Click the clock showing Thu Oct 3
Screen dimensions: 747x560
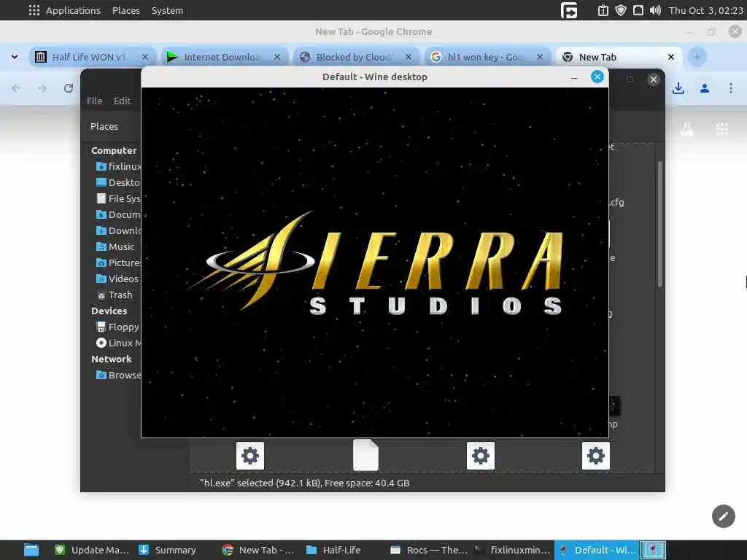706,10
